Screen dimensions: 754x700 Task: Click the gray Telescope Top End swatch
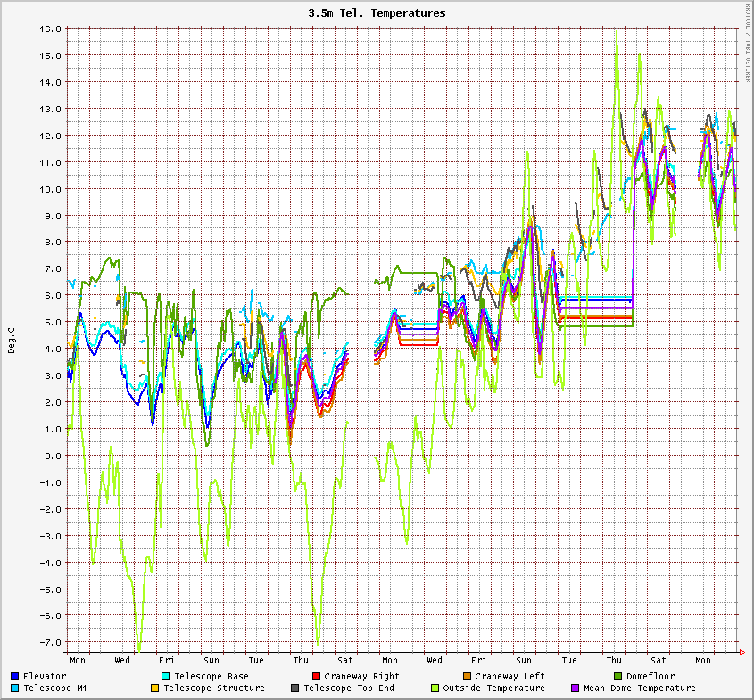coord(294,688)
